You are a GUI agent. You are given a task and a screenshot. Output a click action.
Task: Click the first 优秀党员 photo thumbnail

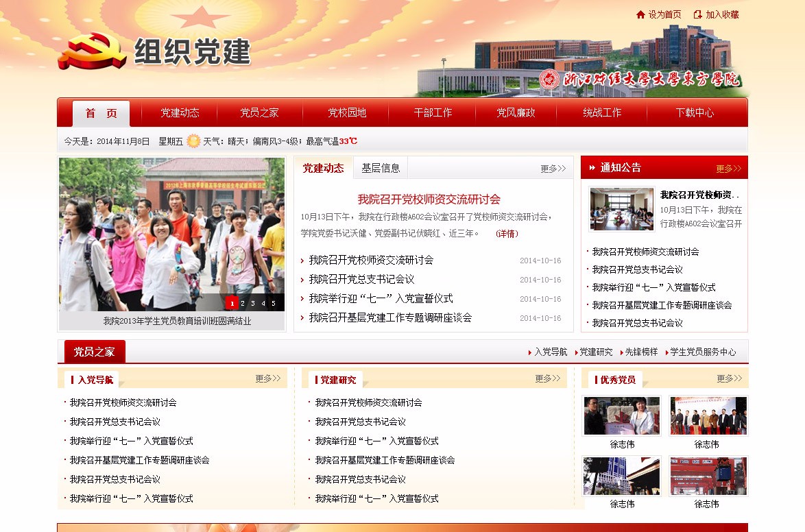[x=621, y=415]
